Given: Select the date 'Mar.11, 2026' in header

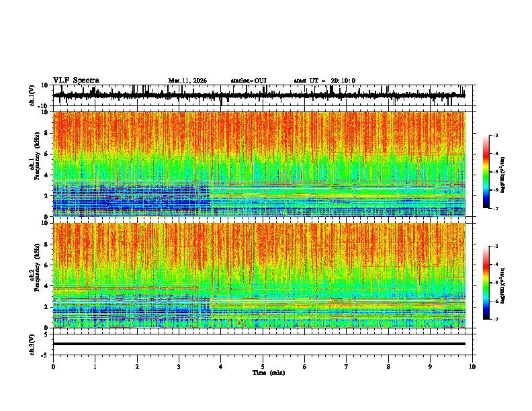Looking at the screenshot, I should [187, 81].
